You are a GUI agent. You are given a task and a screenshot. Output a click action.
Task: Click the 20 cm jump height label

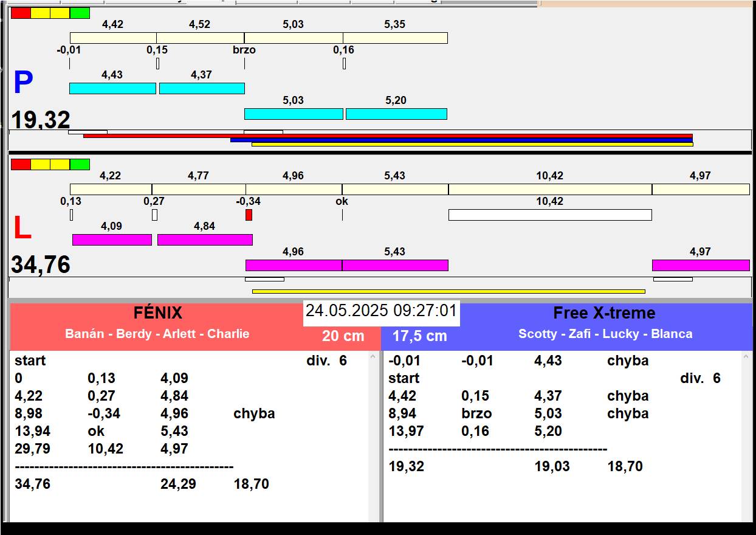point(343,336)
